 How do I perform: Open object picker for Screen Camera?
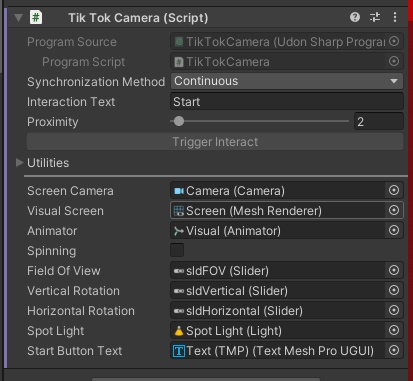click(394, 190)
